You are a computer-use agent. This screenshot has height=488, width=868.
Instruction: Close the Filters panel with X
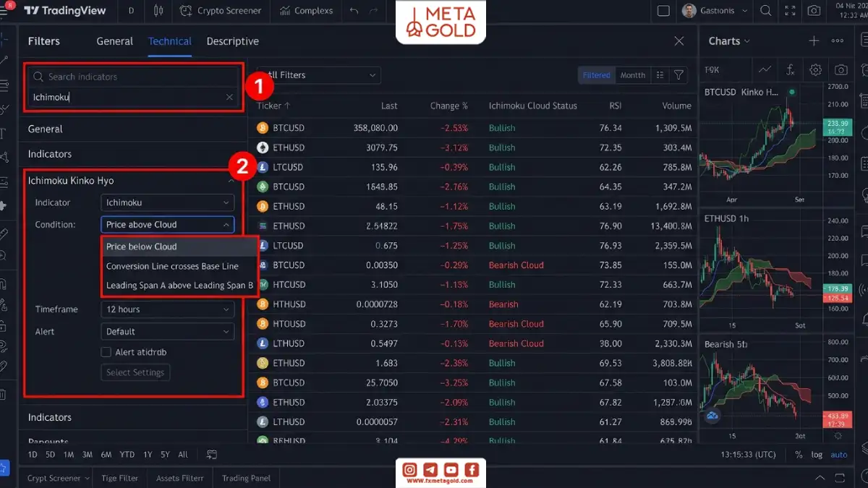pos(678,41)
